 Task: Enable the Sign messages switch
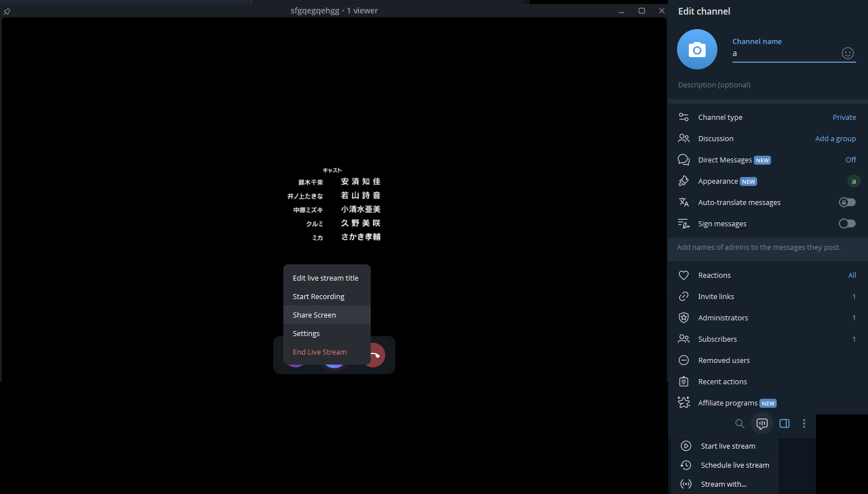point(847,223)
